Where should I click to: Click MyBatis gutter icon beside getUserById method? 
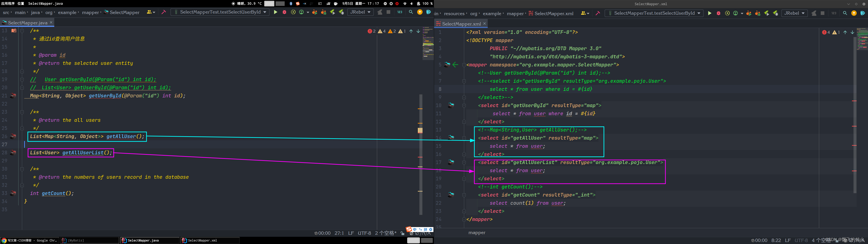tap(13, 96)
